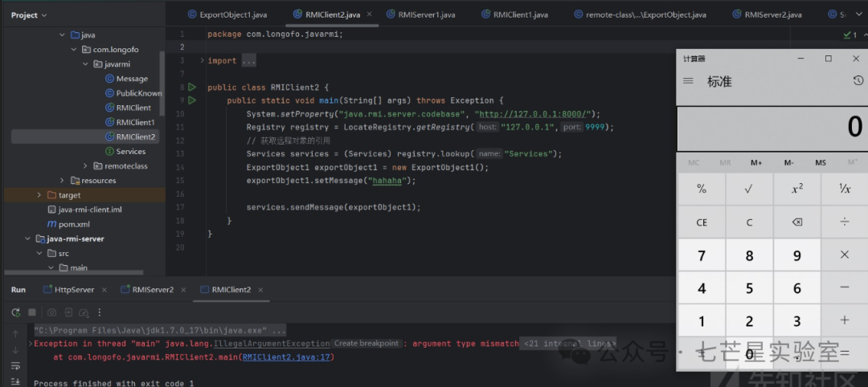Screen dimensions: 868x387
Task: Close the RMIClient2 run tab
Action: point(260,290)
